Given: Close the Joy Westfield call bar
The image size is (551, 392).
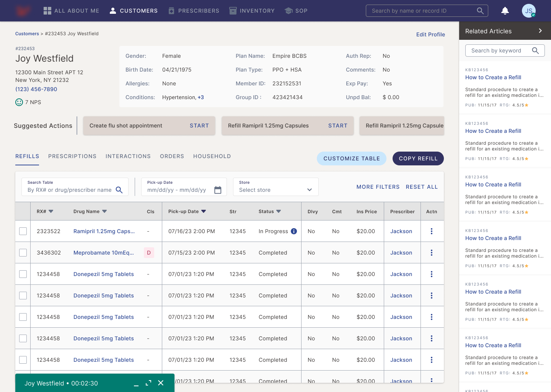Looking at the screenshot, I should [x=161, y=383].
